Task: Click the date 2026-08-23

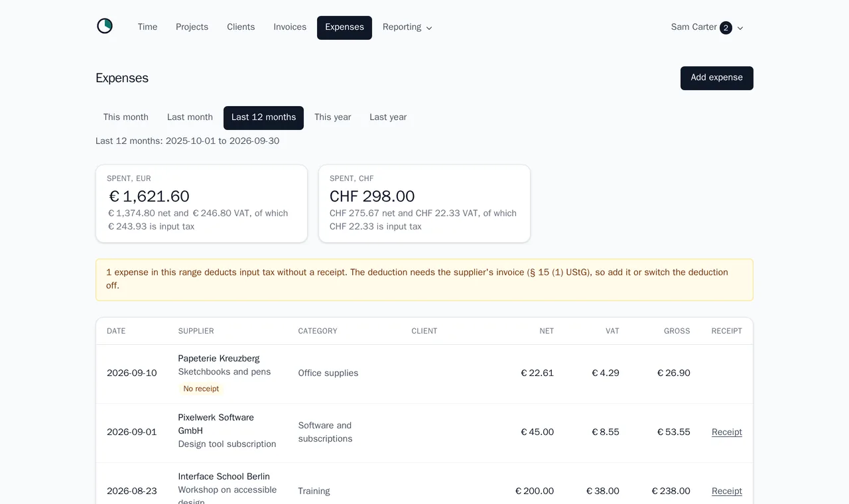Action: (132, 491)
